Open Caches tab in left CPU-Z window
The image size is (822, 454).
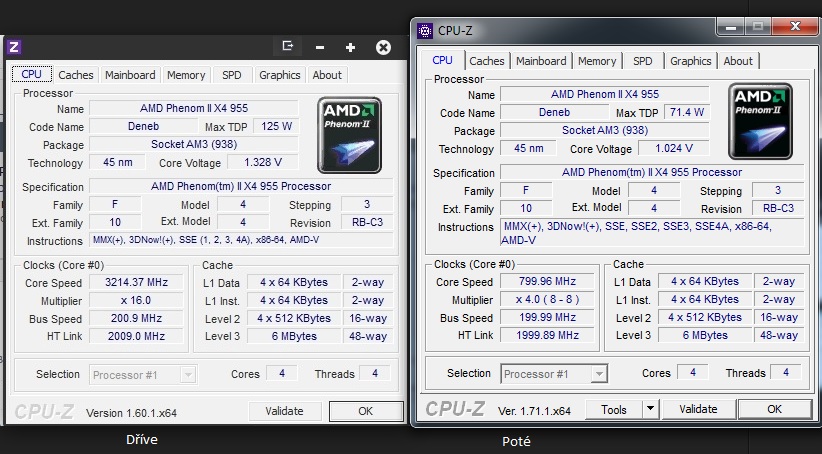coord(75,75)
